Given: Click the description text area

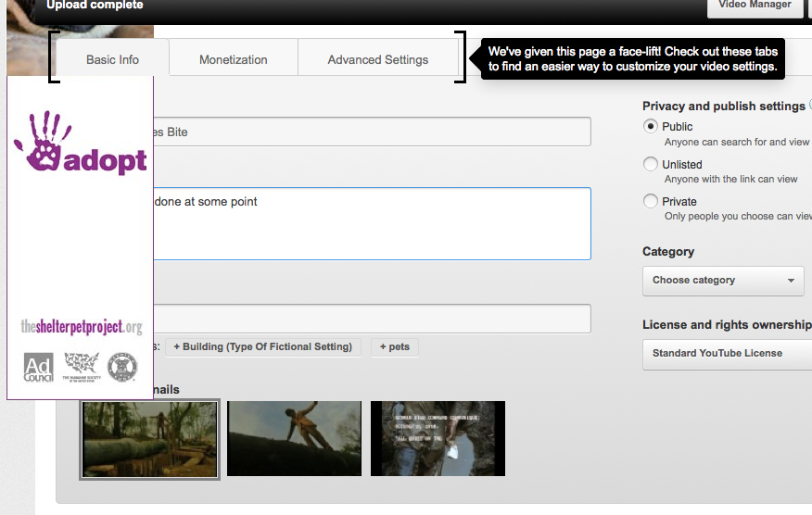Looking at the screenshot, I should (372, 223).
